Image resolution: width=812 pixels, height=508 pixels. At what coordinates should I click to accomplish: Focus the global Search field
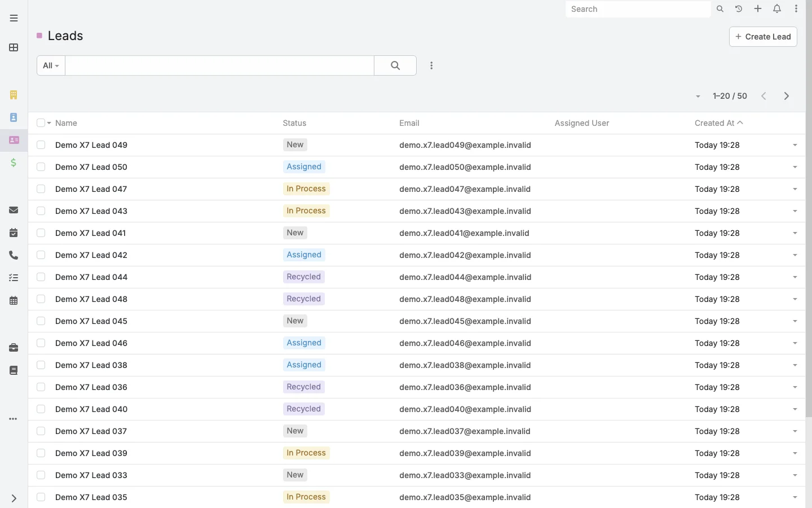coord(638,9)
